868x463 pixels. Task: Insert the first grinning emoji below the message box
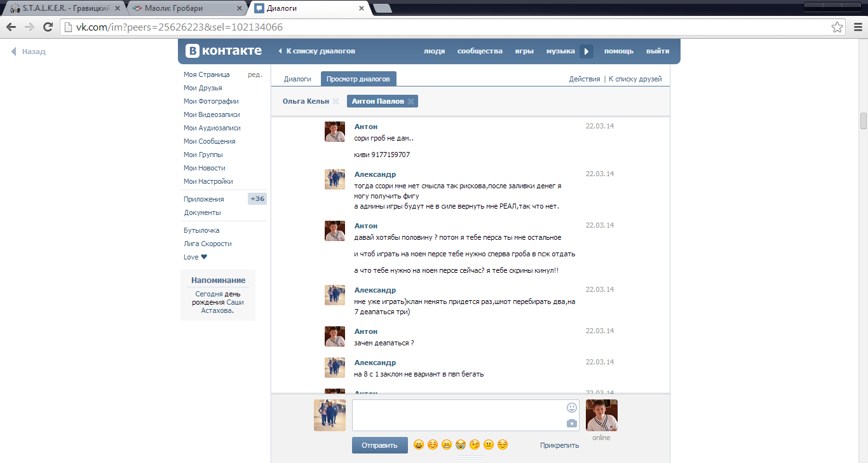(418, 445)
